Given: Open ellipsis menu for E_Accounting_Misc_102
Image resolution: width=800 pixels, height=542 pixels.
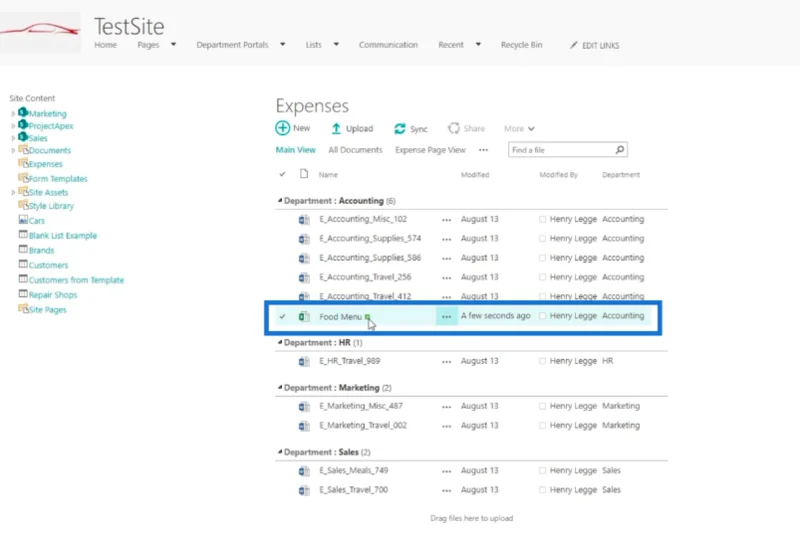Looking at the screenshot, I should (446, 220).
